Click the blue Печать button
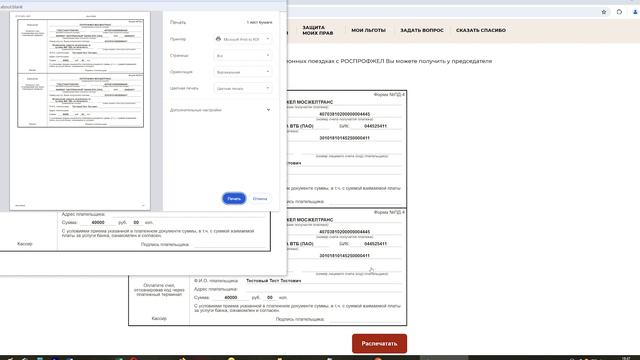The height and width of the screenshot is (360, 640). pyautogui.click(x=234, y=198)
